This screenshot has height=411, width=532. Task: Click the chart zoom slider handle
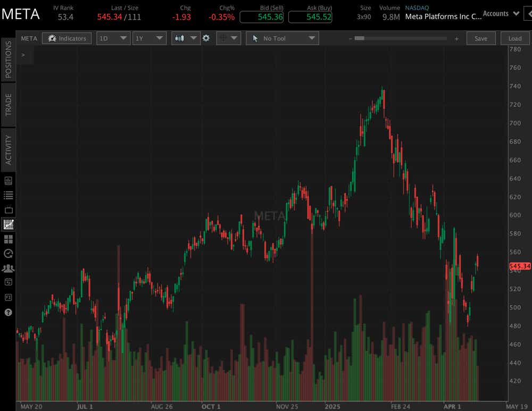[359, 38]
